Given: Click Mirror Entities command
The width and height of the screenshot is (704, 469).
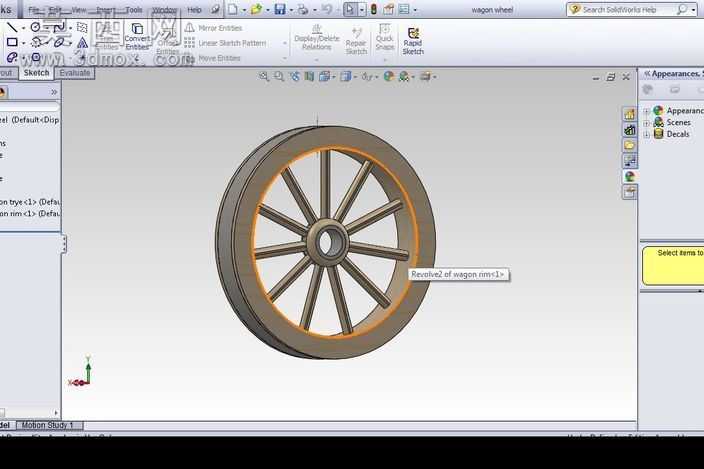Looking at the screenshot, I should pos(214,28).
